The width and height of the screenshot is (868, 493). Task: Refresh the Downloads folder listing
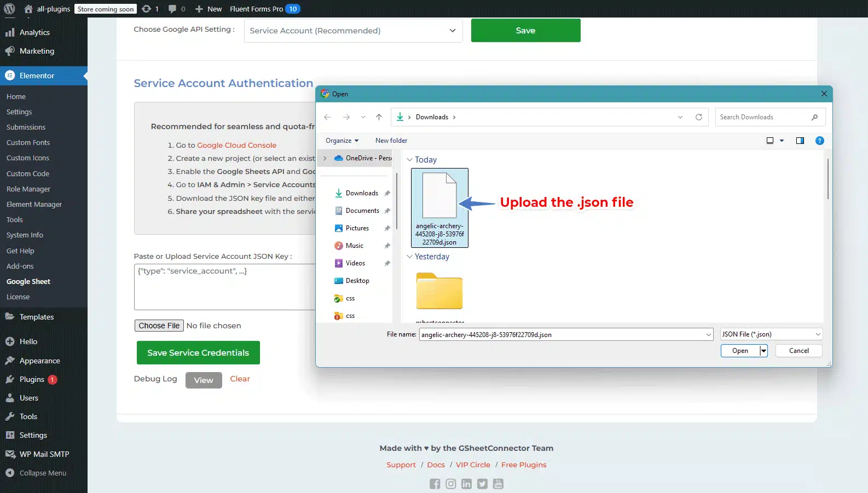[x=698, y=117]
